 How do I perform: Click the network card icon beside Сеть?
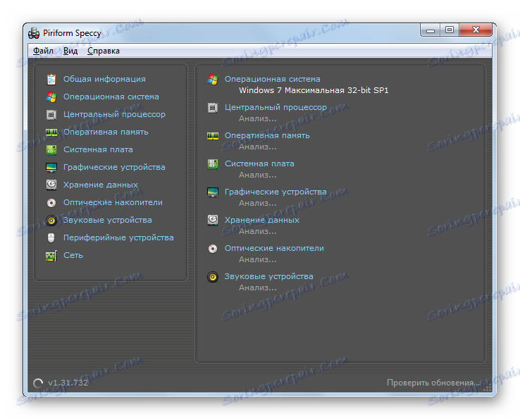point(51,255)
